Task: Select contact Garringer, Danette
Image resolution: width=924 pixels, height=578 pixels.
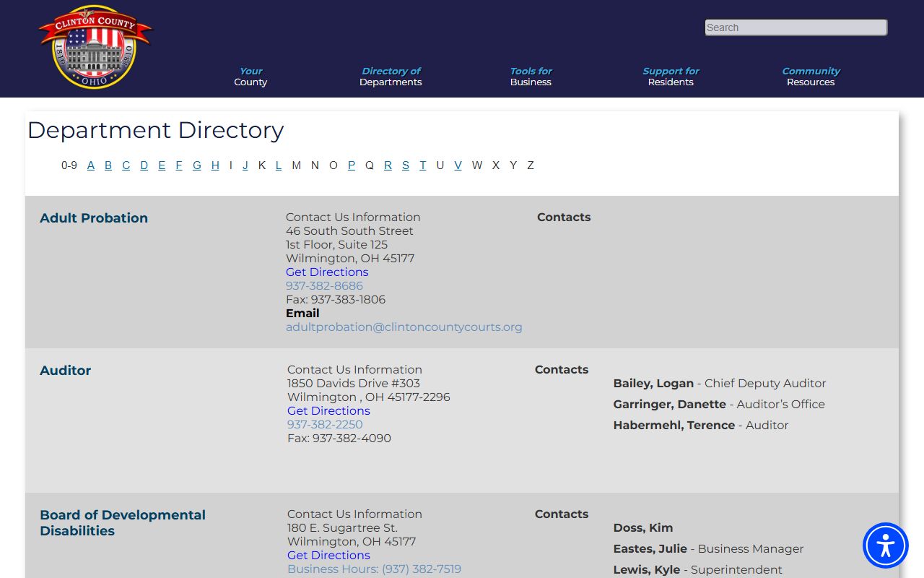Action: 670,405
